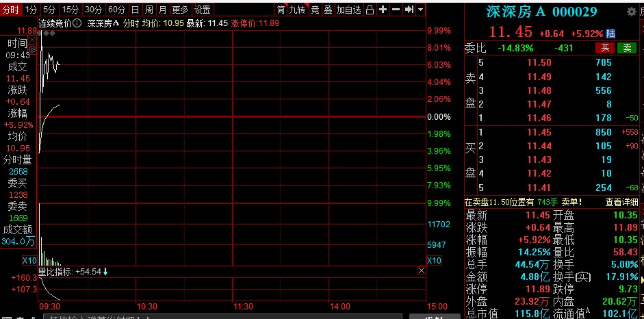
Task: Switch to the 月 monthly chart tab
Action: coord(163,10)
